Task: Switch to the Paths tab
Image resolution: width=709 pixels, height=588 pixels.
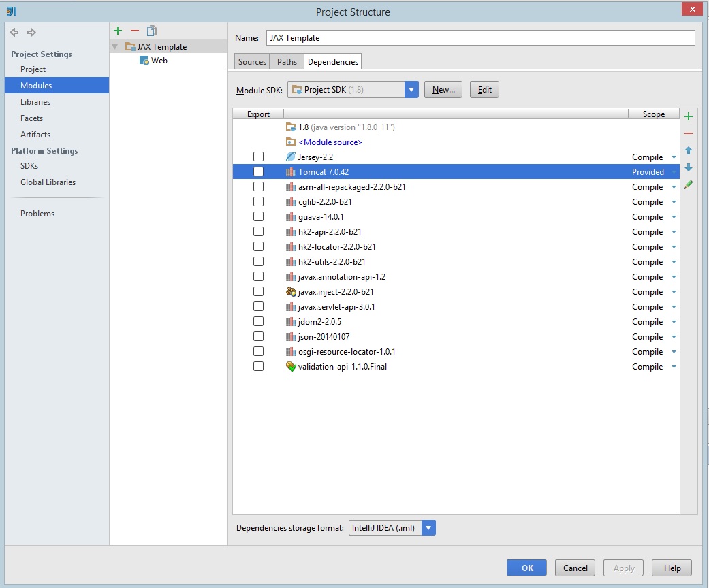Action: pyautogui.click(x=287, y=61)
